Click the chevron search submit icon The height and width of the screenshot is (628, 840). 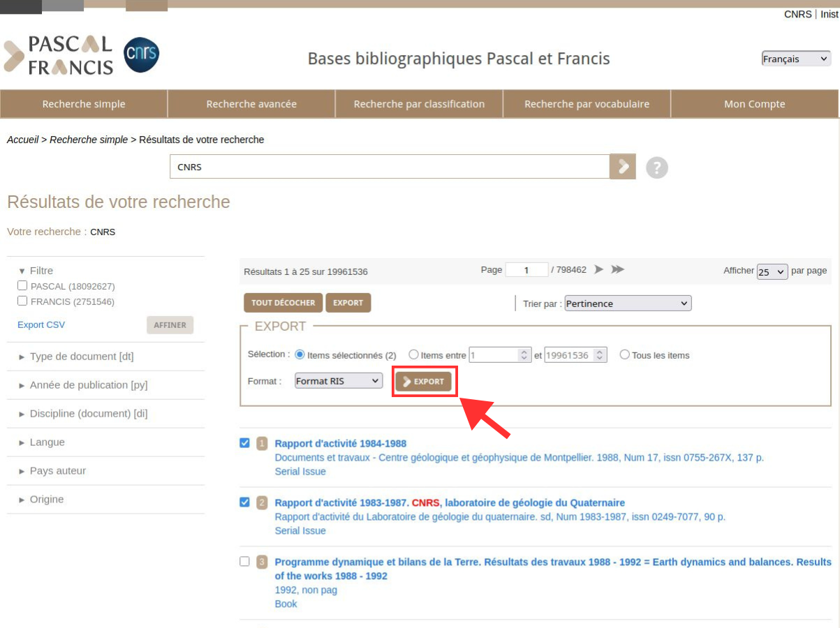coord(624,167)
